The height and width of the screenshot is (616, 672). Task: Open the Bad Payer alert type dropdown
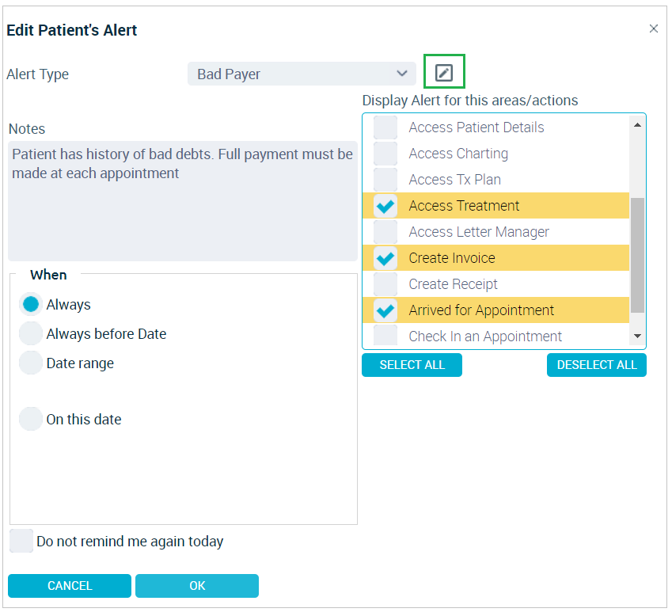[302, 74]
